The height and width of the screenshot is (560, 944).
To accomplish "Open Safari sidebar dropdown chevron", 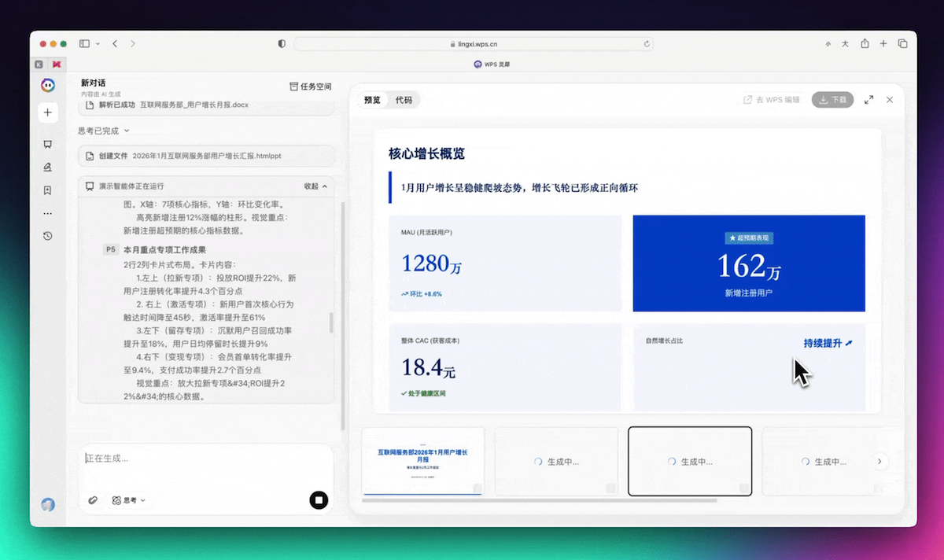I will 98,44.
